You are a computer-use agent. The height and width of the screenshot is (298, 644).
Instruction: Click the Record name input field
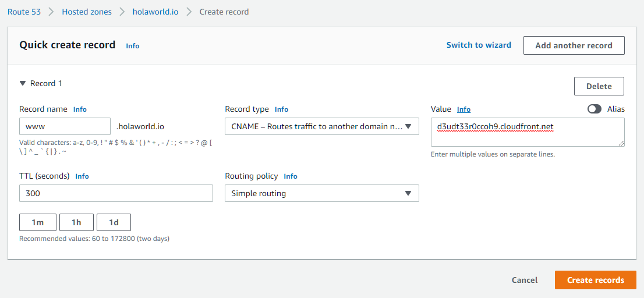pyautogui.click(x=65, y=126)
